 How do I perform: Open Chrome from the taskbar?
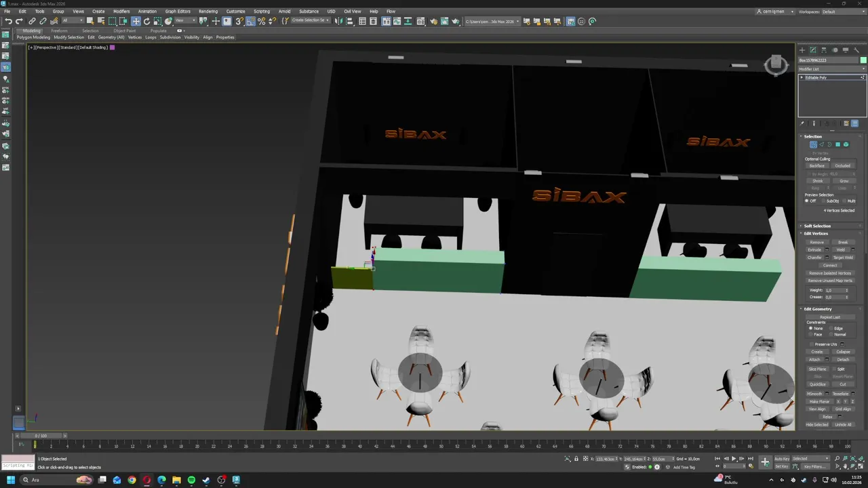pos(132,480)
